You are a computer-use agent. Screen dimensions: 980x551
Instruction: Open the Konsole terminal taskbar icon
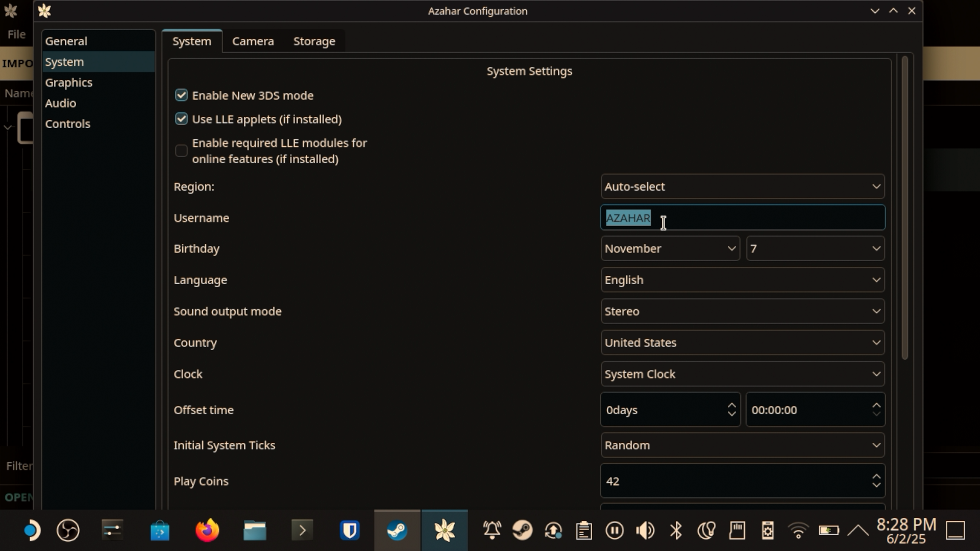302,531
